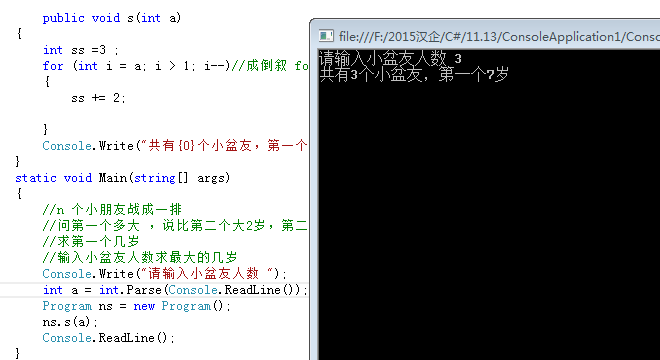The image size is (660, 360).
Task: Click the comment '//输入小盆友人数求最大的几岁'
Action: pos(140,257)
